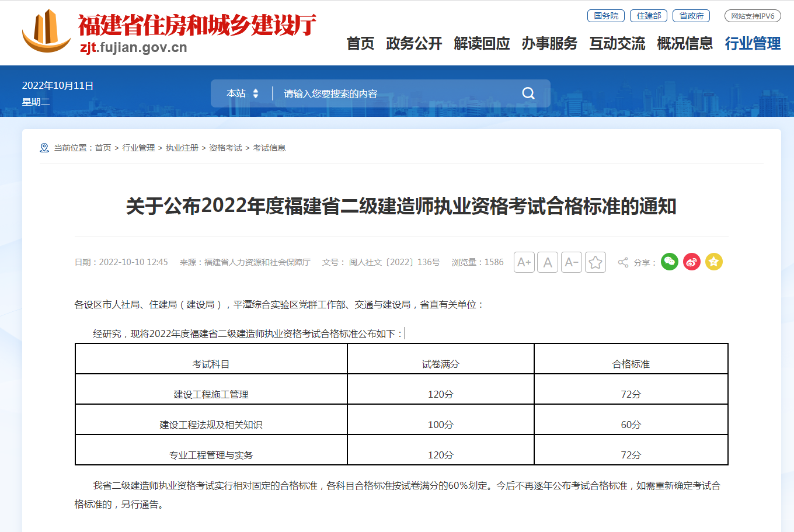Image resolution: width=794 pixels, height=532 pixels.
Task: Increase font size with A+ icon
Action: point(524,262)
